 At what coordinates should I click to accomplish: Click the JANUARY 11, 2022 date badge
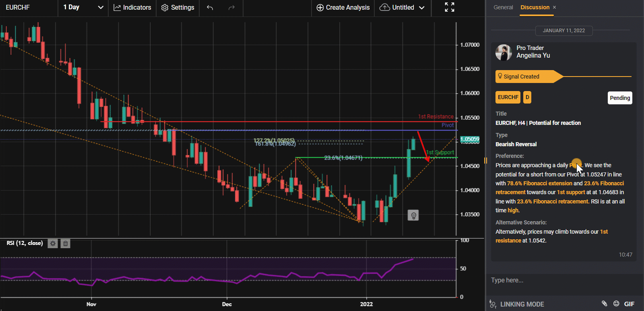pyautogui.click(x=563, y=31)
